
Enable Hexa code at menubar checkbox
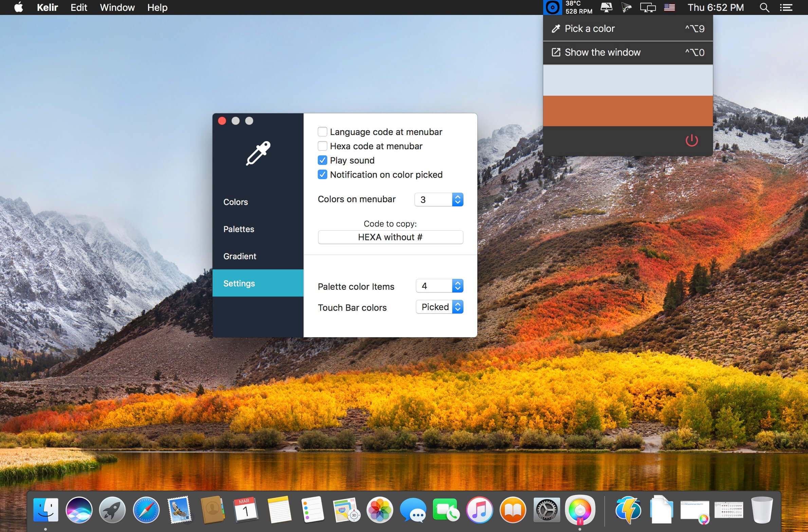pyautogui.click(x=322, y=146)
